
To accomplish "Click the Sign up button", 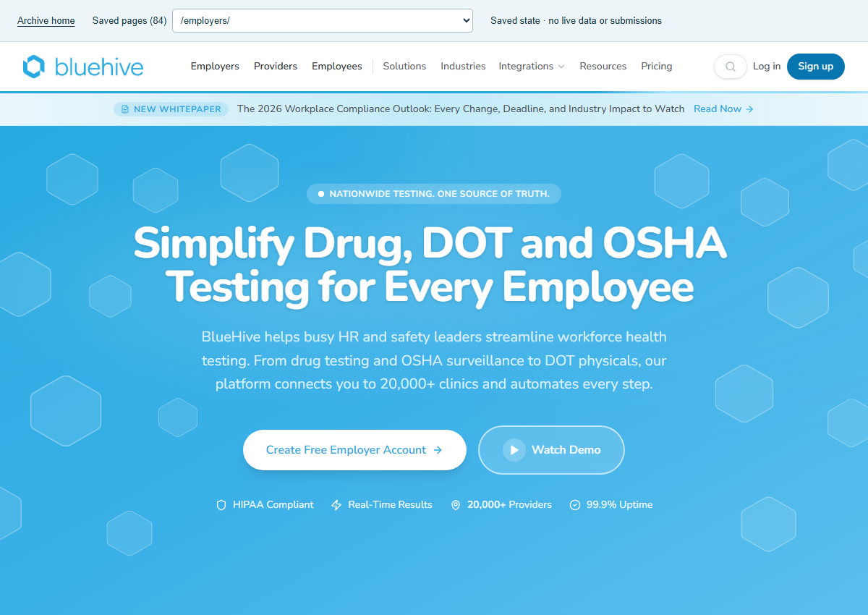I will (x=816, y=67).
